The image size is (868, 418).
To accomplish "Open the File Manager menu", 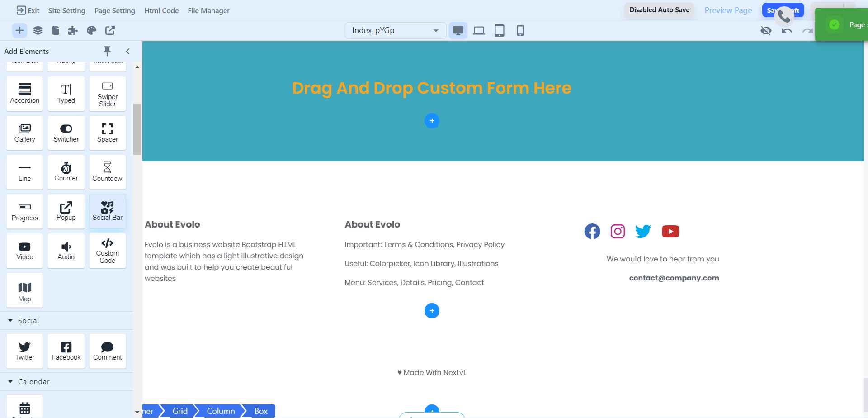I will tap(208, 10).
